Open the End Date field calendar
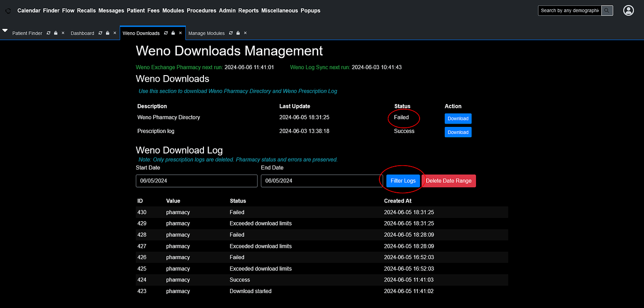644x308 pixels. (321, 181)
